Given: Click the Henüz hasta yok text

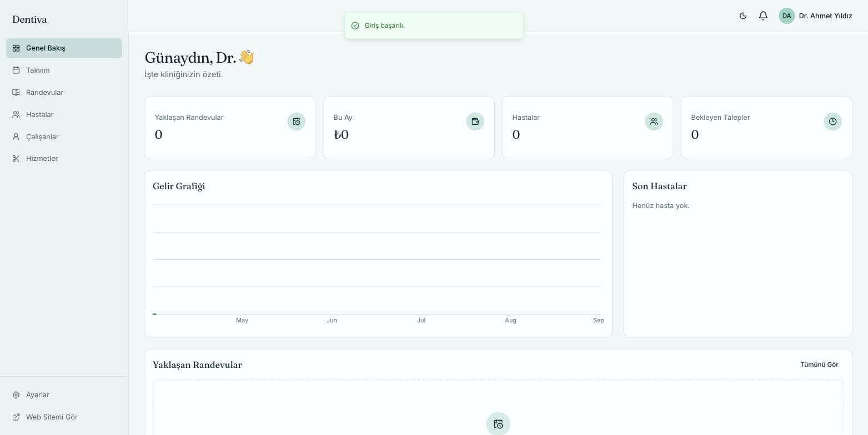Looking at the screenshot, I should coord(661,206).
